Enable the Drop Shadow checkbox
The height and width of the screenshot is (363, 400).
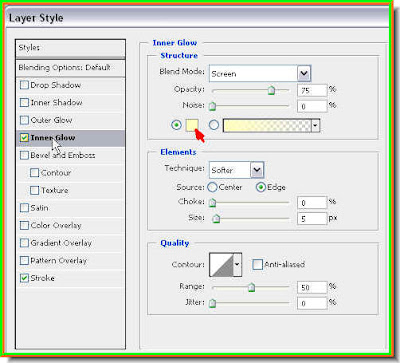click(x=24, y=85)
